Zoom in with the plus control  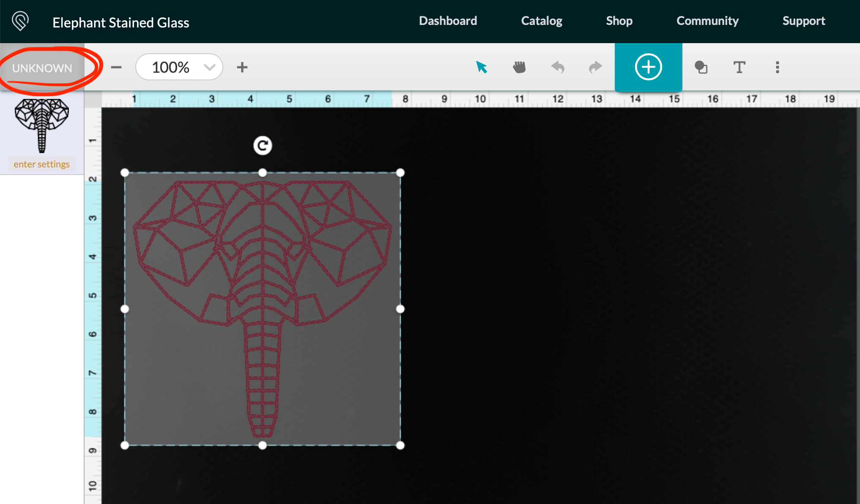[x=242, y=67]
